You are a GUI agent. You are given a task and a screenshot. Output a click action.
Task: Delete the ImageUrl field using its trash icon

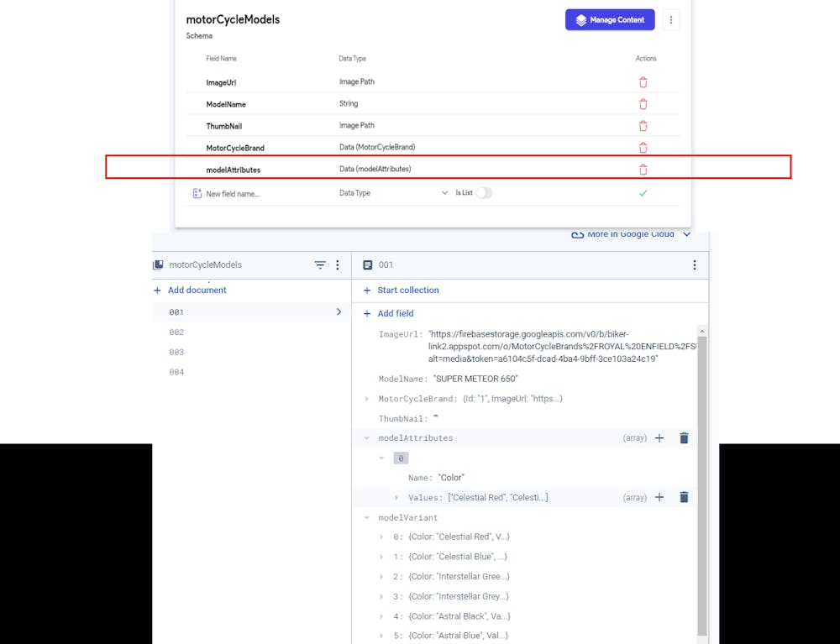coord(643,81)
